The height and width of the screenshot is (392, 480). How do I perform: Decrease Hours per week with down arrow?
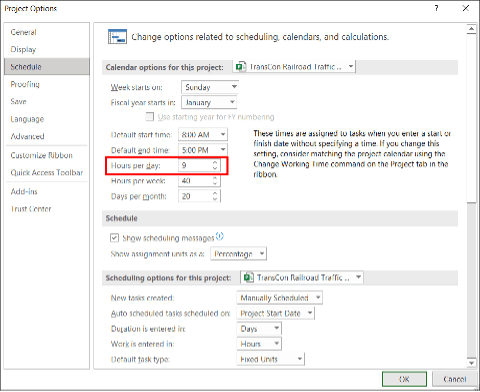coord(215,184)
